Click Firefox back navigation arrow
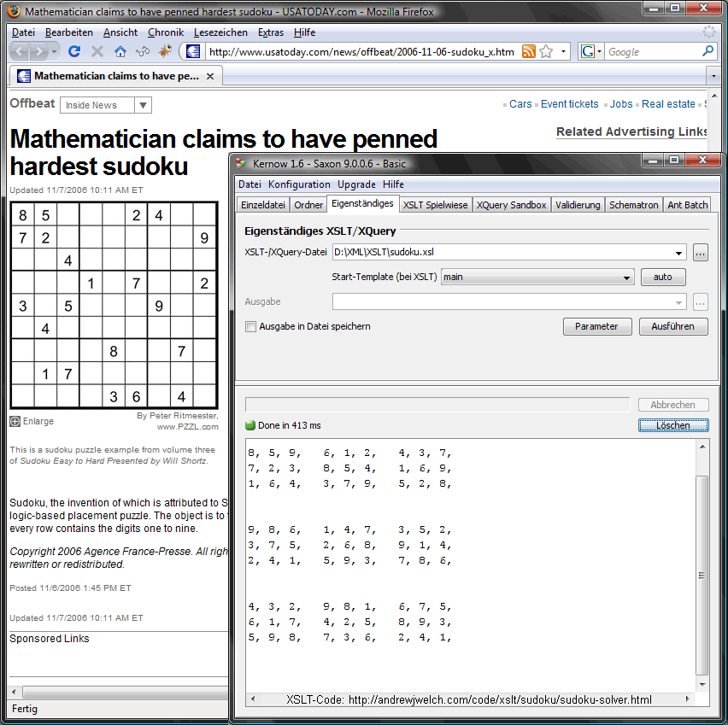 [19, 51]
